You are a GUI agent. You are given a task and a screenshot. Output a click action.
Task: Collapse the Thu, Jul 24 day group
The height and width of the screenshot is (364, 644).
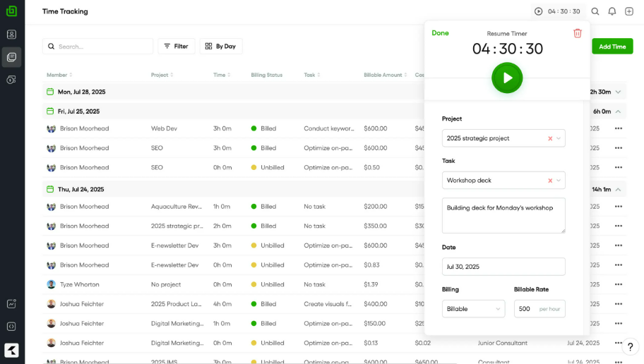[x=618, y=189]
